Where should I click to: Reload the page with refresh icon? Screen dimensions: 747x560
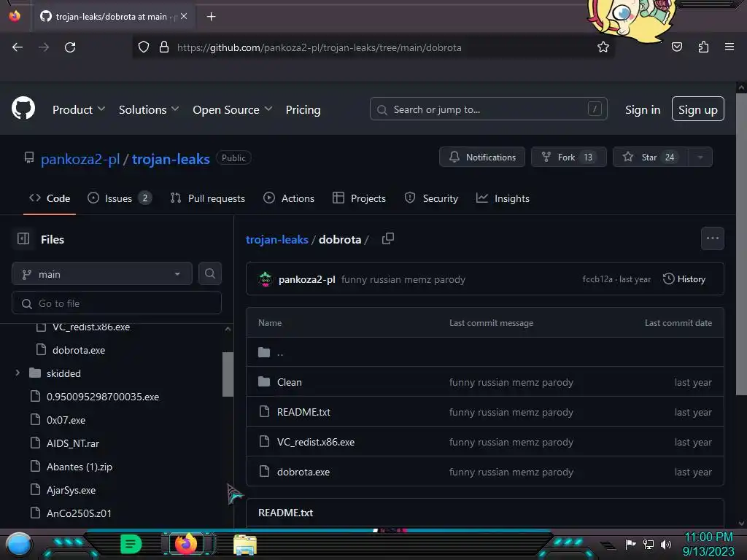click(70, 47)
